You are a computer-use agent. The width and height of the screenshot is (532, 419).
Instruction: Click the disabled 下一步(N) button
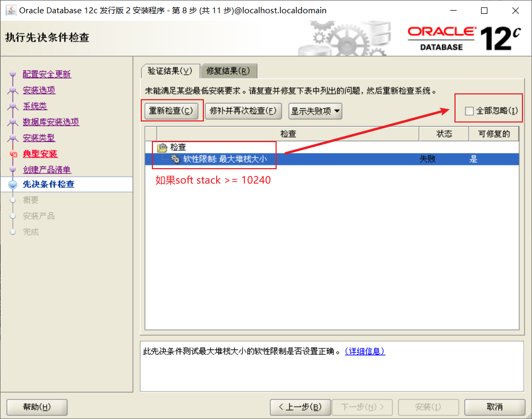(x=362, y=407)
